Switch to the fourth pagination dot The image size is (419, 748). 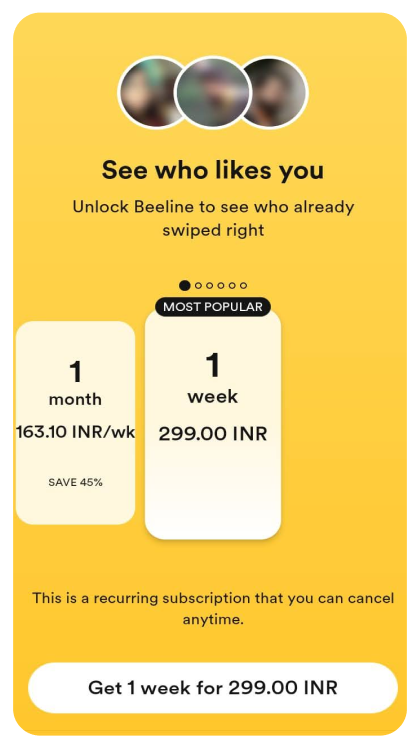tap(221, 286)
